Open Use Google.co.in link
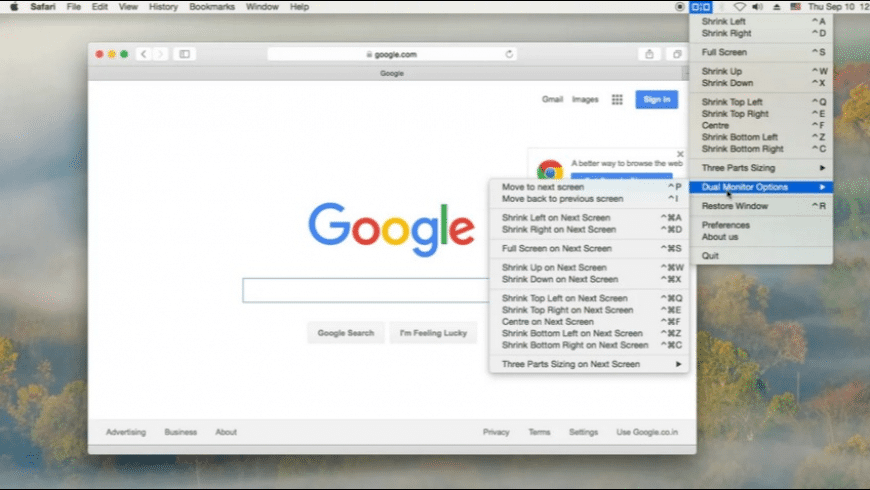 pyautogui.click(x=647, y=432)
